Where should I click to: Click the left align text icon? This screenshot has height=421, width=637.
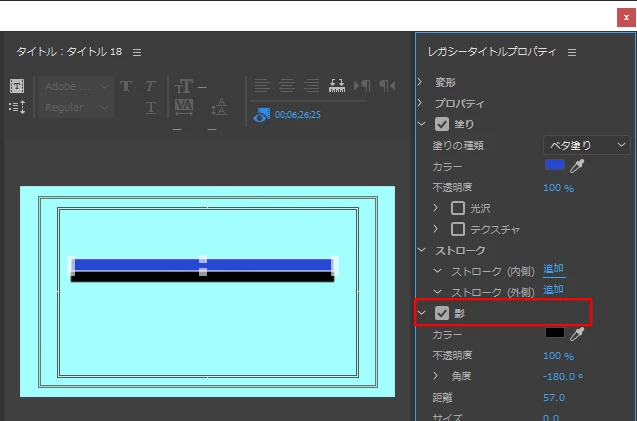pyautogui.click(x=262, y=86)
